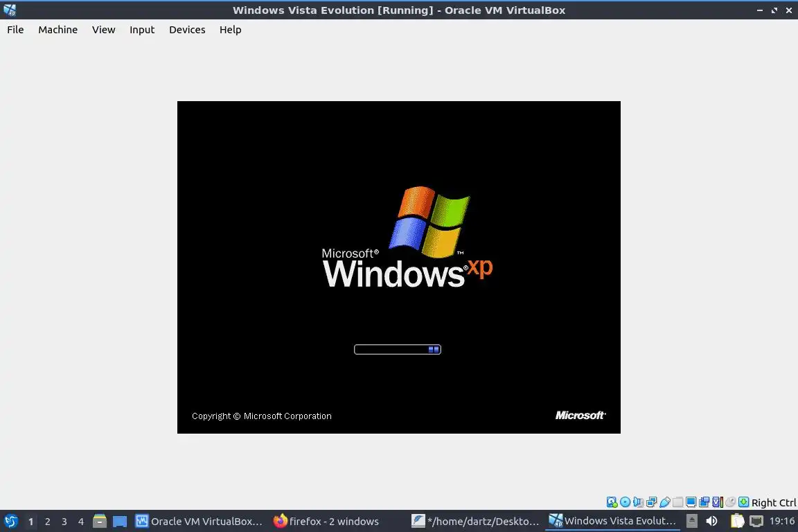The image size is (798, 532).
Task: Click the network adapters indicator icon
Action: (651, 502)
